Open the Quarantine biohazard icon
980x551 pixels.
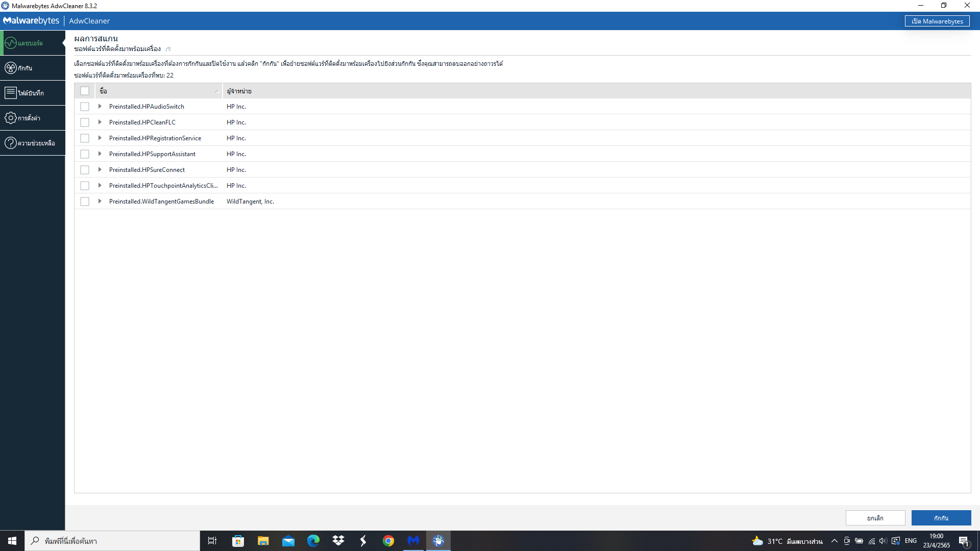[x=11, y=68]
